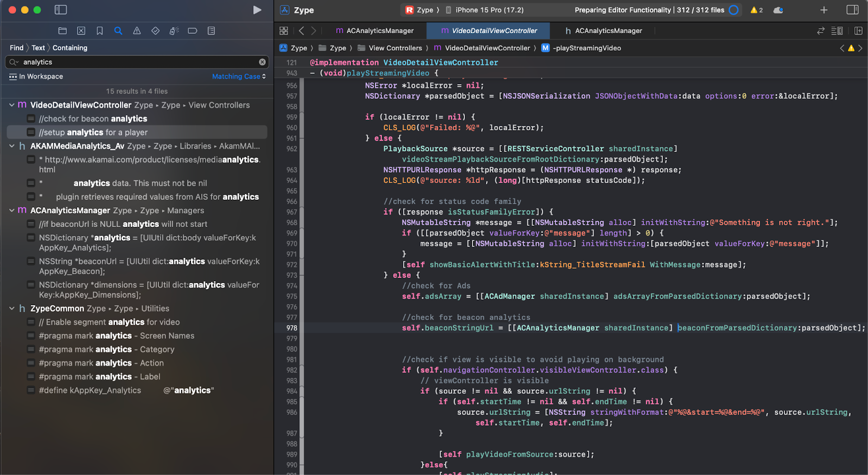Run the Zype scheme with play button

pos(257,10)
